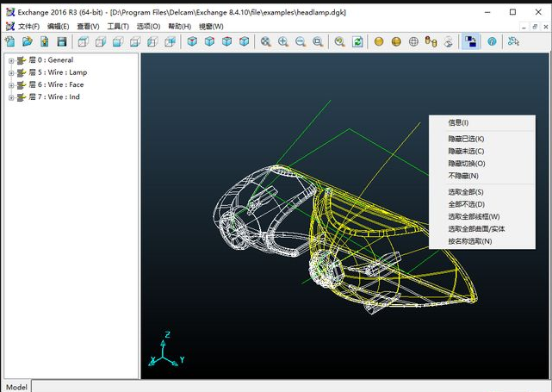Expand the '7 : Wire : Ind' layer
This screenshot has height=392, width=552.
[x=11, y=97]
